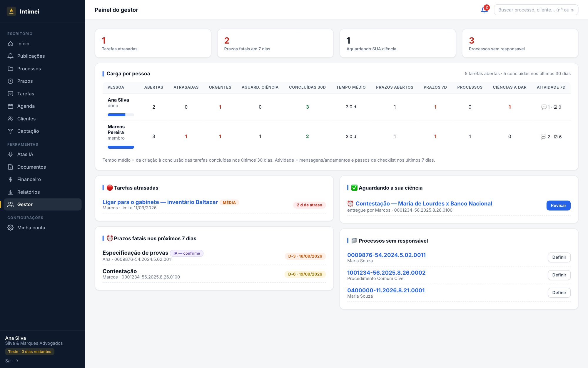Open the notifications bell icon
Image resolution: width=588 pixels, height=368 pixels.
coord(484,10)
